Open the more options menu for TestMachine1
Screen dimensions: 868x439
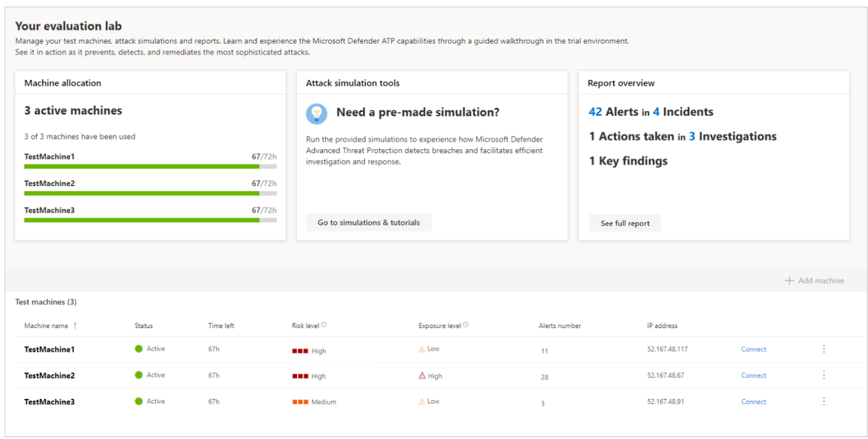[824, 349]
